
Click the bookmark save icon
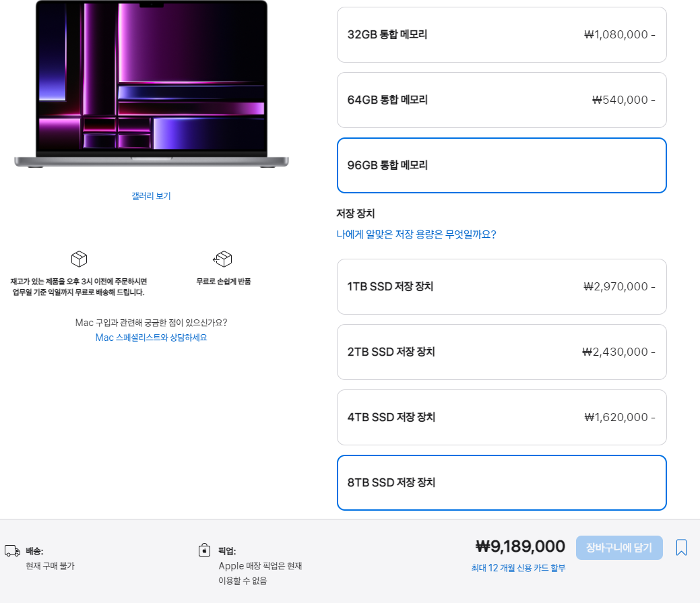pyautogui.click(x=681, y=547)
